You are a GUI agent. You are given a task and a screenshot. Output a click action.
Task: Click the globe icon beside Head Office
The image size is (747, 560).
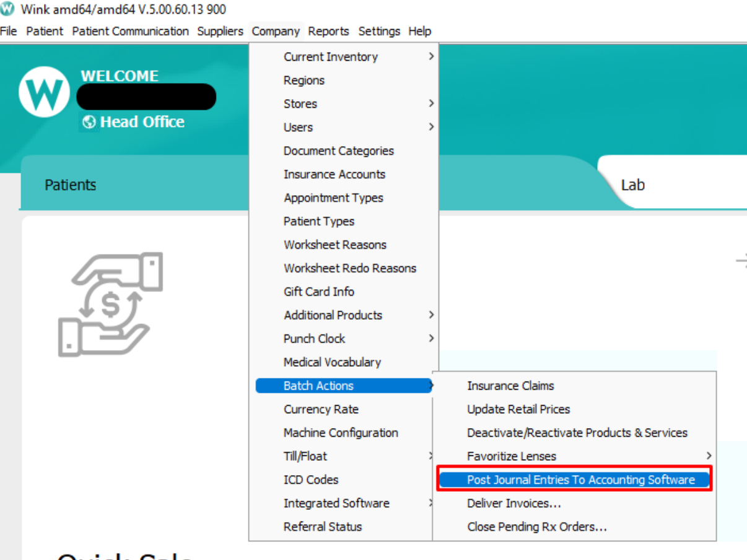tap(89, 122)
